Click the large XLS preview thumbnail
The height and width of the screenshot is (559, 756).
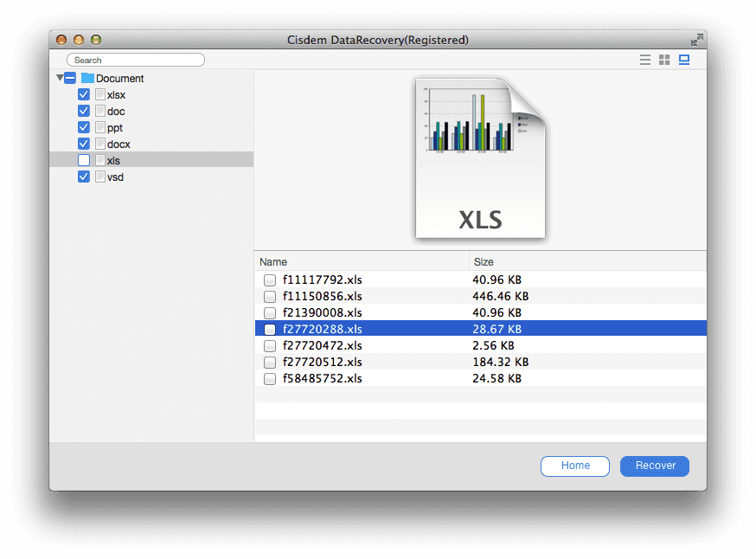[x=480, y=157]
